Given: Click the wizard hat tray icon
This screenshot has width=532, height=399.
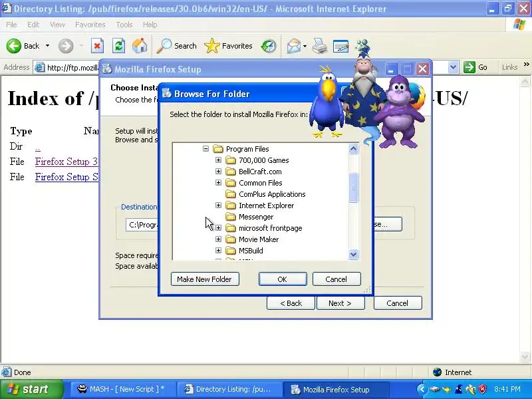Looking at the screenshot, I should [x=459, y=389].
